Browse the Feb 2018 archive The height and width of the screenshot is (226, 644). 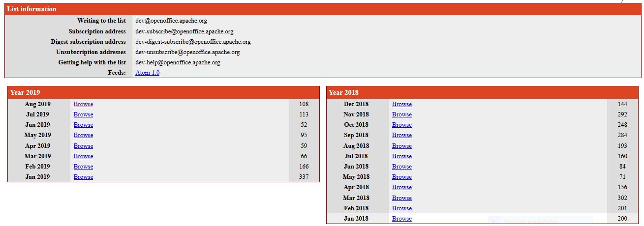[402, 208]
